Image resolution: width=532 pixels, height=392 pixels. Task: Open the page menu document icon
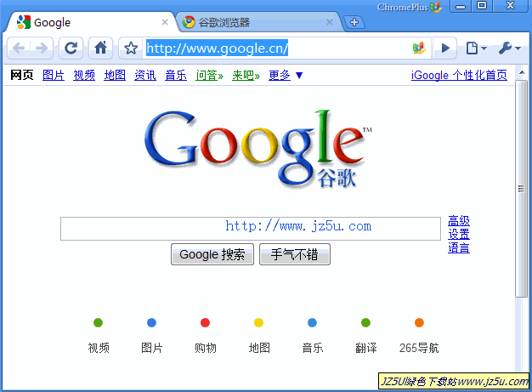click(476, 48)
